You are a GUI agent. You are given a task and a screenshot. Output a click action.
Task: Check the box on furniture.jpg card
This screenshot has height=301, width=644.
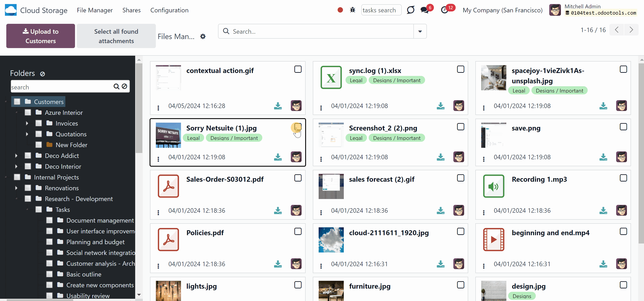pos(461,285)
